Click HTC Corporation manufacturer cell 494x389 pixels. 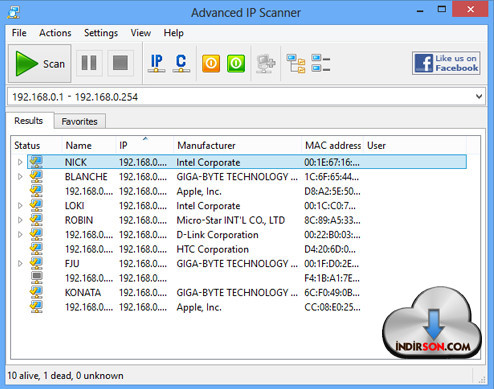coord(213,249)
